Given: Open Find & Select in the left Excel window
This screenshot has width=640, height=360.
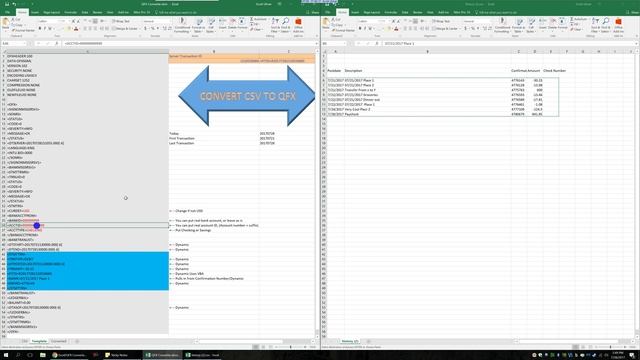Looking at the screenshot, I should (x=286, y=25).
